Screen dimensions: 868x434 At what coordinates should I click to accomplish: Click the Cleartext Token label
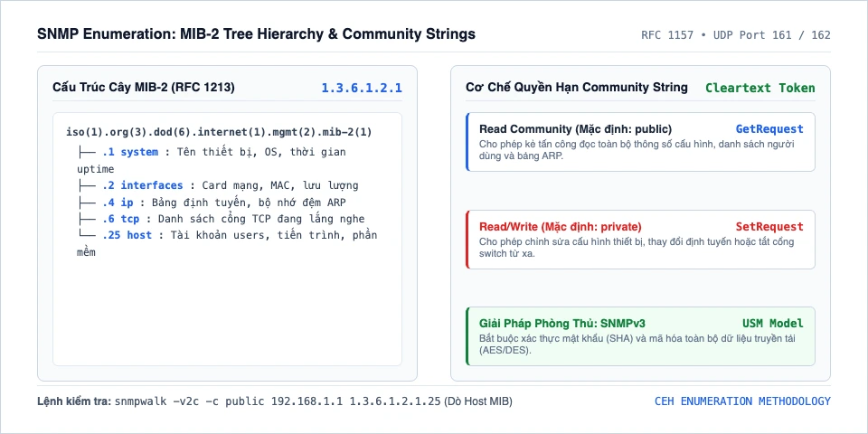[760, 88]
